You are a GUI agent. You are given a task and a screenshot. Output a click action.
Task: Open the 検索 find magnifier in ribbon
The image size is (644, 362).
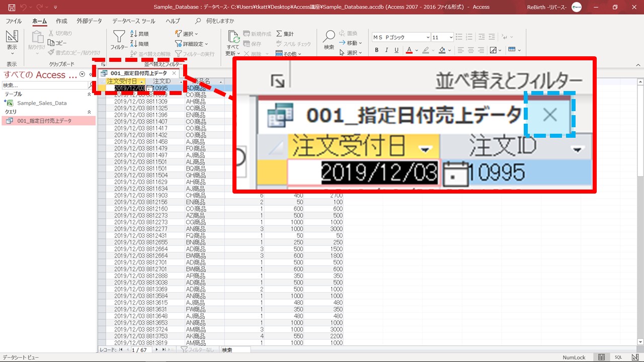tap(329, 39)
